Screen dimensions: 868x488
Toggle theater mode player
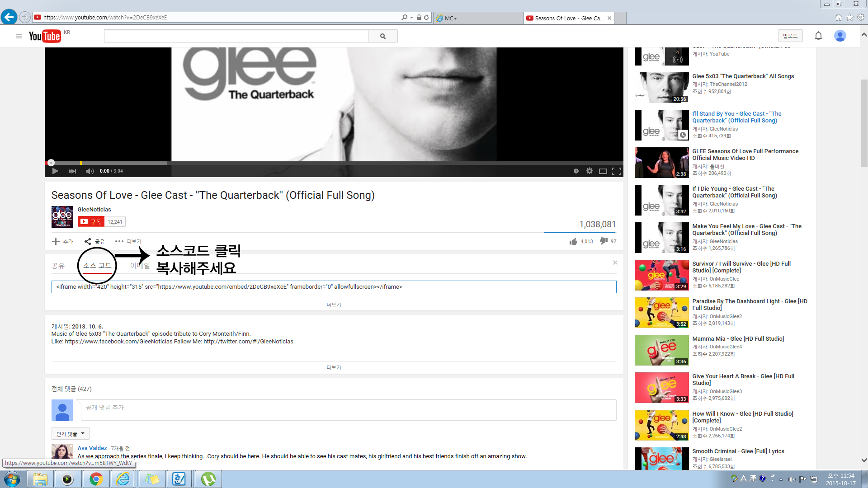(603, 171)
